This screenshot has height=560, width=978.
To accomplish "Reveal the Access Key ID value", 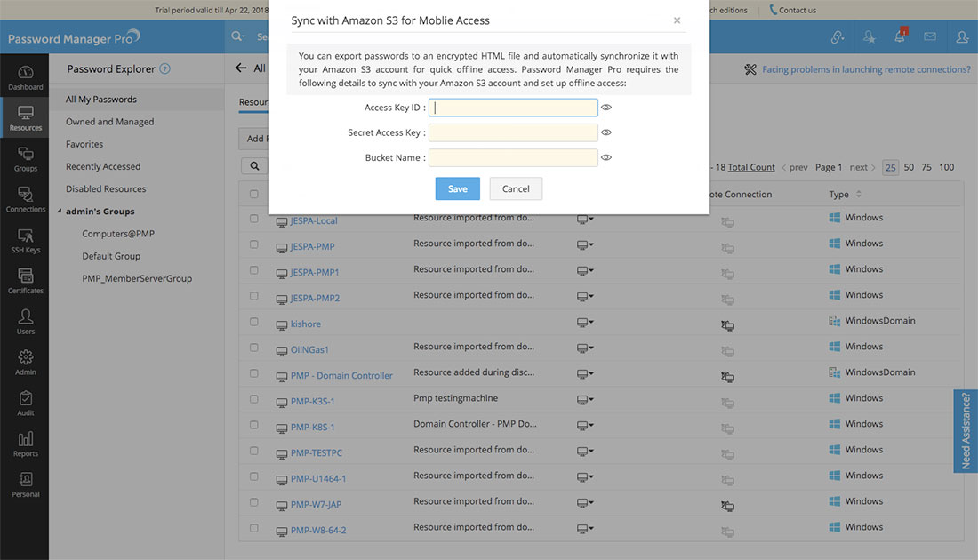I will (x=606, y=108).
